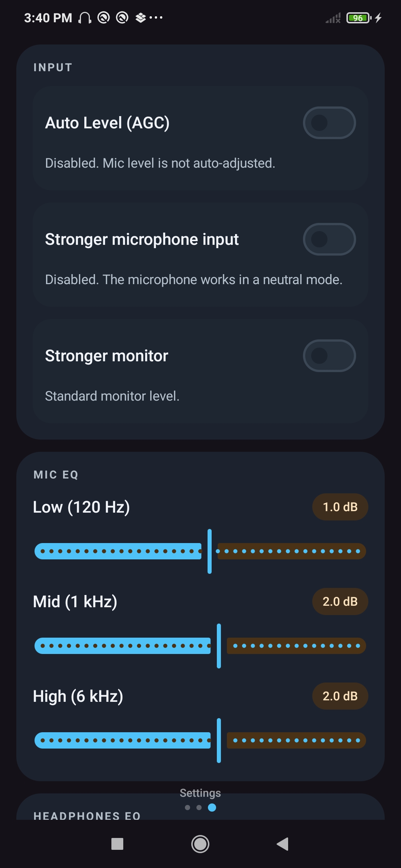Screen dimensions: 401x868
Task: Click the headphones icon in the status bar
Action: point(85,17)
